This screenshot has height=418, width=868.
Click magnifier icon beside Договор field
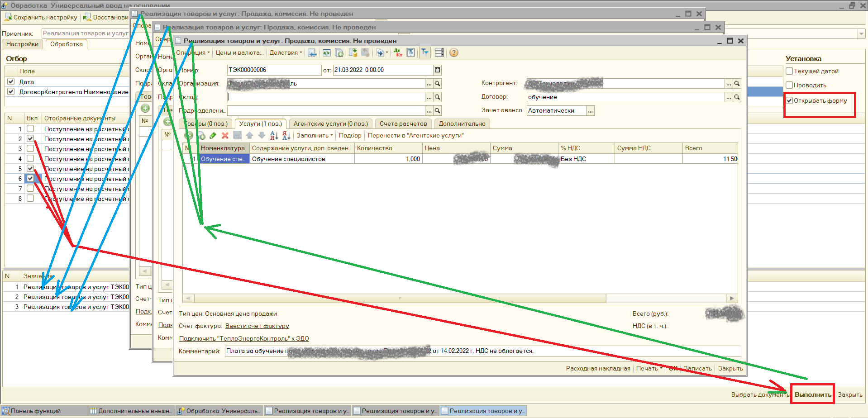coord(737,97)
